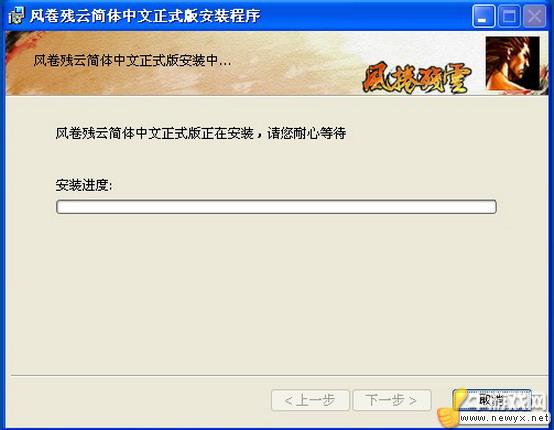Screen dimensions: 554x430
Task: Open the www.newyx.net watermark link
Action: [x=505, y=418]
